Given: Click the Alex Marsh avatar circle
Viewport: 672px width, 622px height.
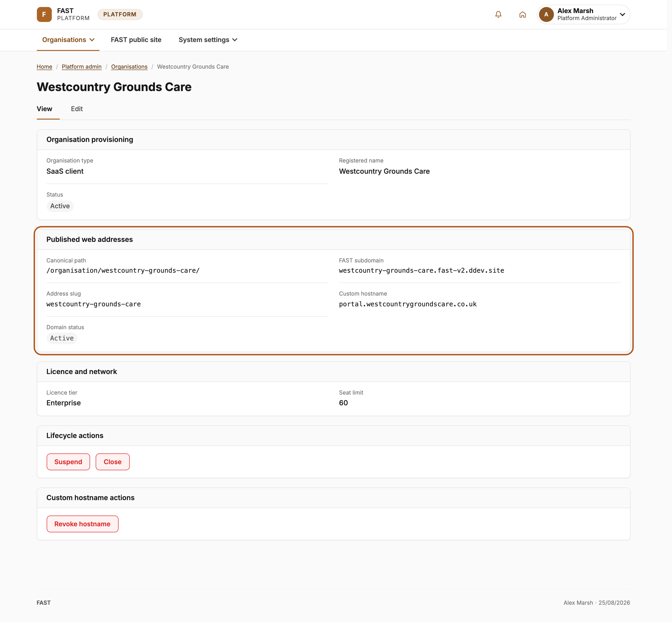Looking at the screenshot, I should 546,14.
